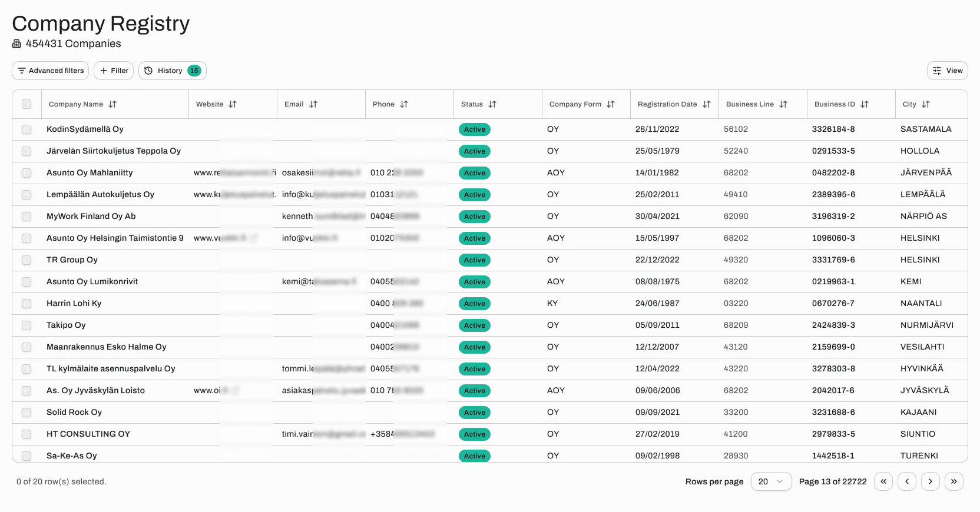Go to the next page arrow
This screenshot has height=512, width=980.
click(931, 481)
